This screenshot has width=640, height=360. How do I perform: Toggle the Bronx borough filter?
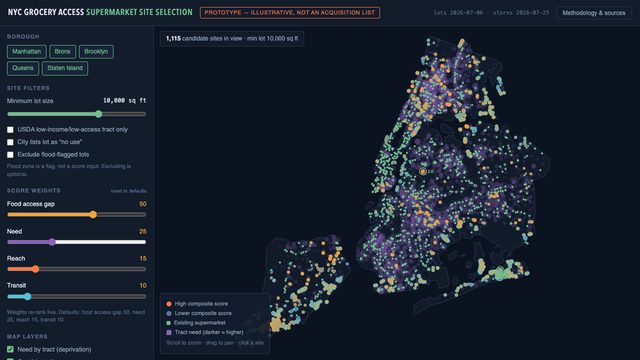point(62,52)
